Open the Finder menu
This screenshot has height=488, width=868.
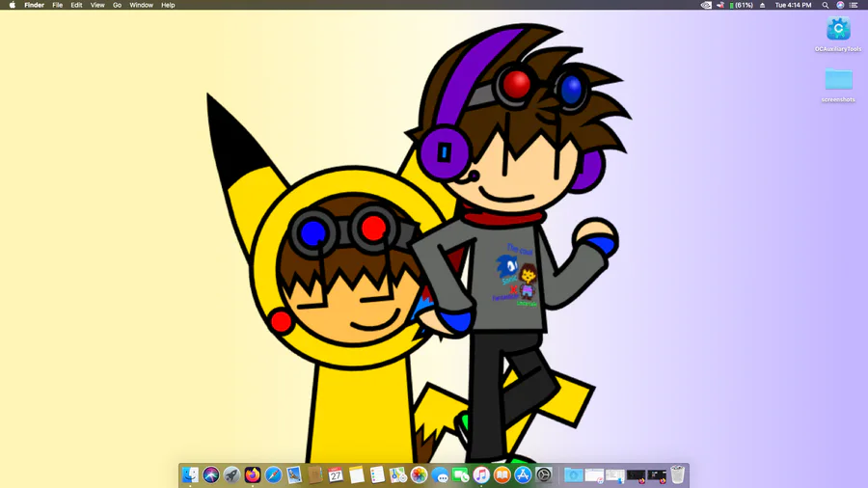click(x=35, y=5)
